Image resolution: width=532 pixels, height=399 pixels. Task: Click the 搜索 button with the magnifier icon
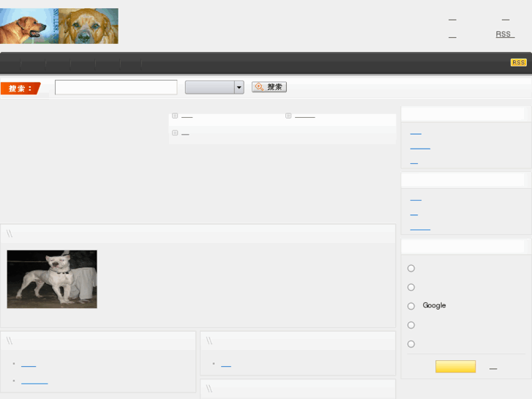269,87
